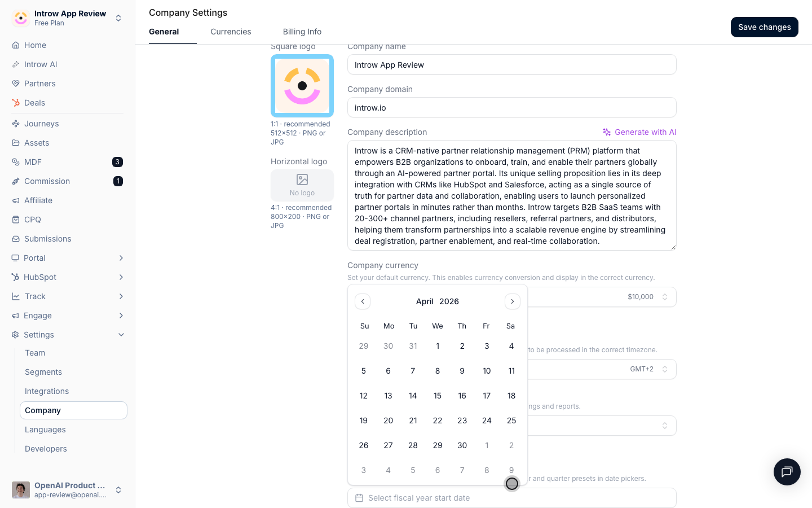Image resolution: width=812 pixels, height=508 pixels.
Task: Collapse the Settings section chevron
Action: [x=121, y=335]
